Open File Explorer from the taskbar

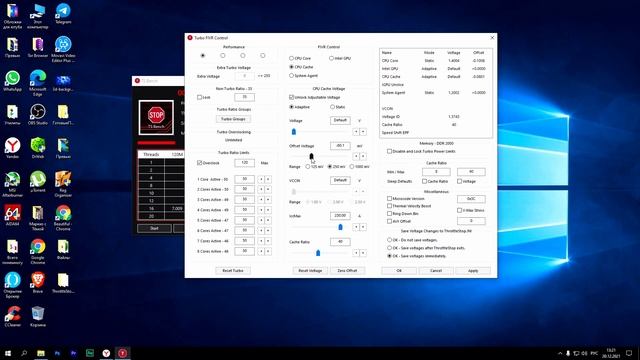pos(41,353)
